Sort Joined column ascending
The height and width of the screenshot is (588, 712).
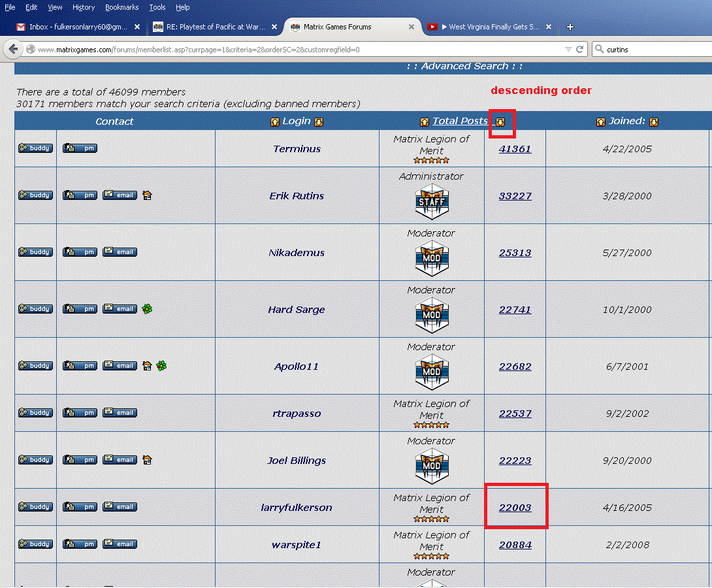tap(601, 122)
